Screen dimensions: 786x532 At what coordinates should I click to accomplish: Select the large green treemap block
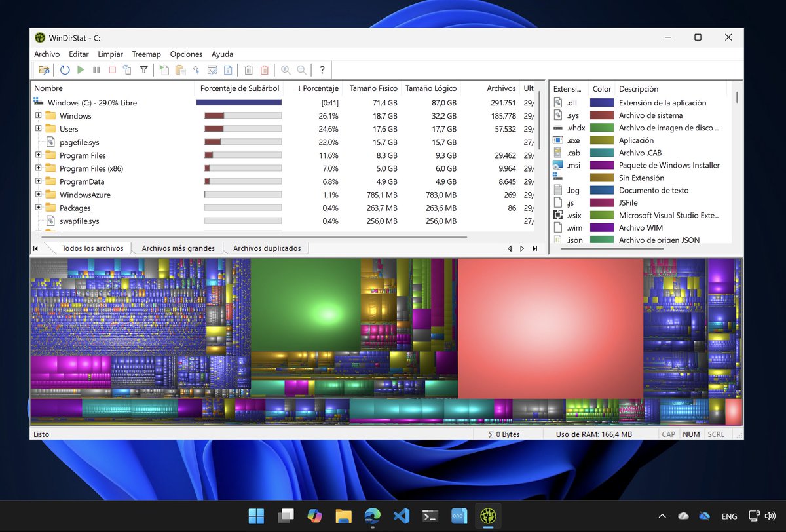coord(305,305)
